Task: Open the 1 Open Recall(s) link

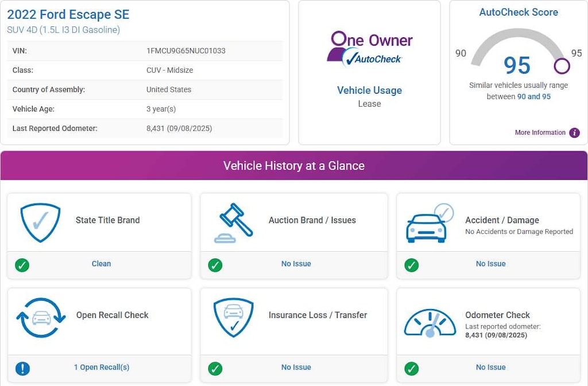Action: [102, 367]
